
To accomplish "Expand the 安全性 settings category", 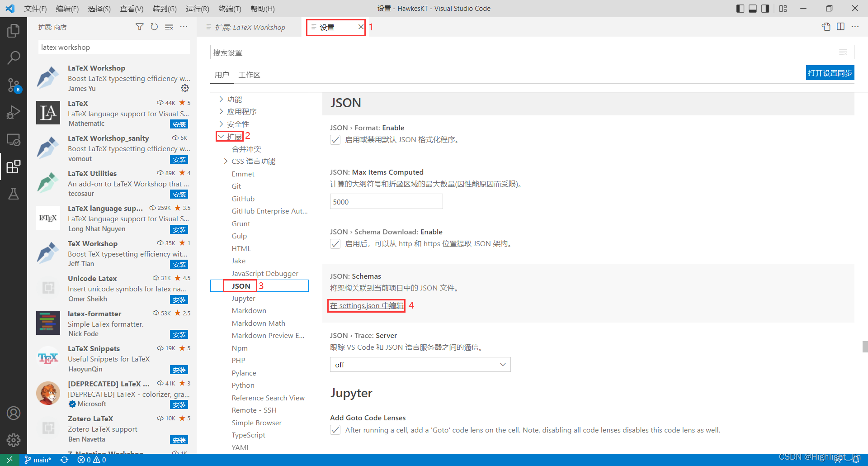I will [222, 124].
